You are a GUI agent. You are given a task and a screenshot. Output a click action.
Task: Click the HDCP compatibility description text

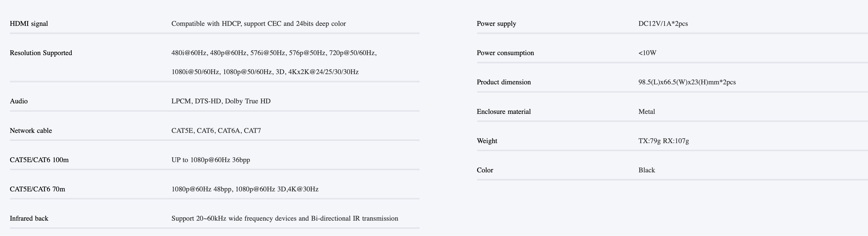[258, 24]
